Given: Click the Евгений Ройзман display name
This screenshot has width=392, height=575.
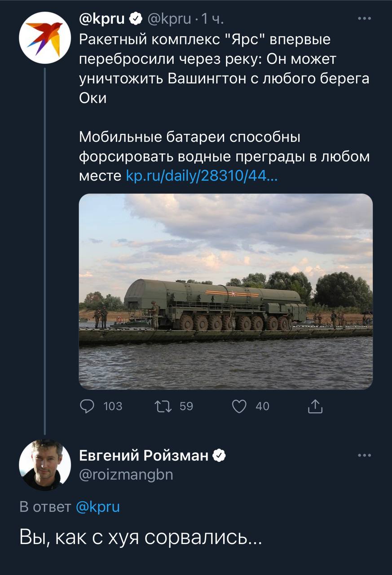Looking at the screenshot, I should (144, 456).
